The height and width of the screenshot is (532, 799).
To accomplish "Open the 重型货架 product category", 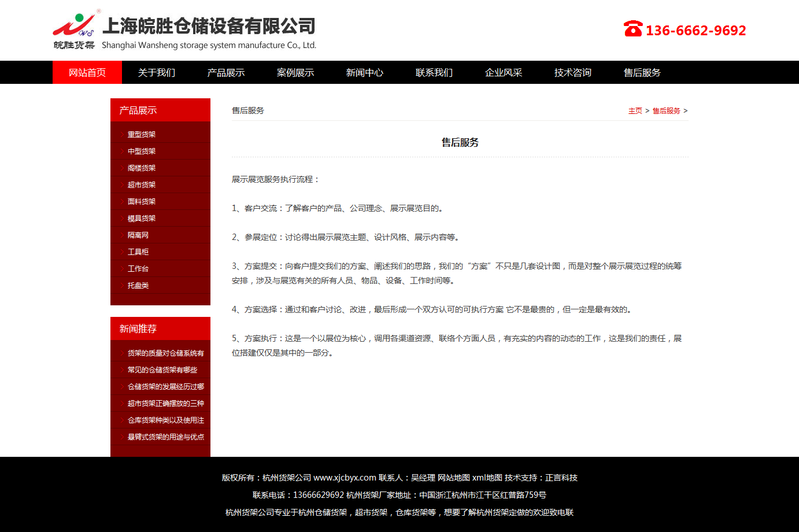I will (x=142, y=134).
